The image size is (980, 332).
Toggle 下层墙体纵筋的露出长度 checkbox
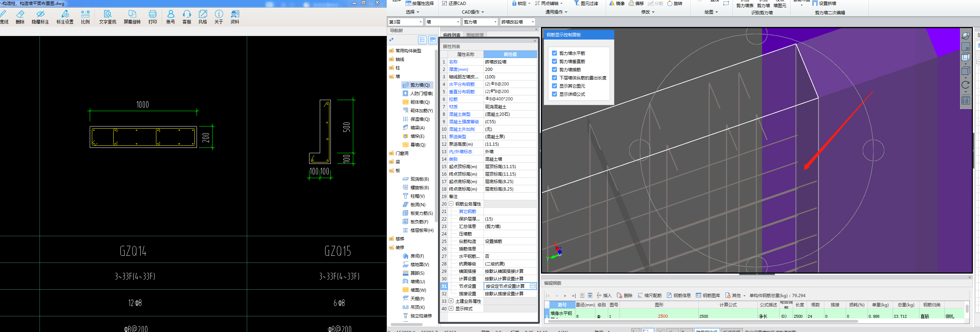(x=554, y=78)
